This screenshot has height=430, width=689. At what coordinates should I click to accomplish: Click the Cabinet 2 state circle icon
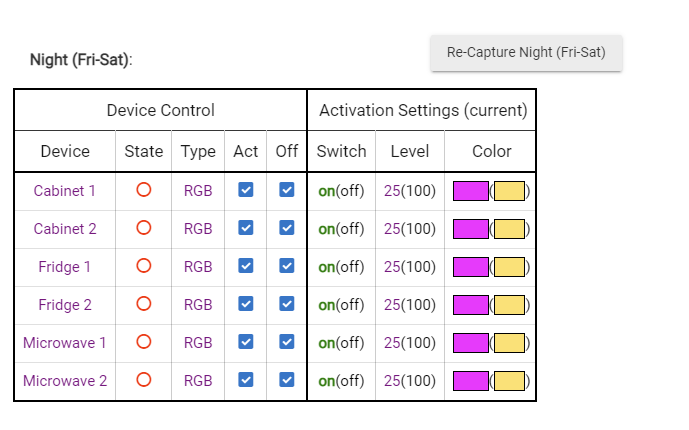[x=144, y=228]
